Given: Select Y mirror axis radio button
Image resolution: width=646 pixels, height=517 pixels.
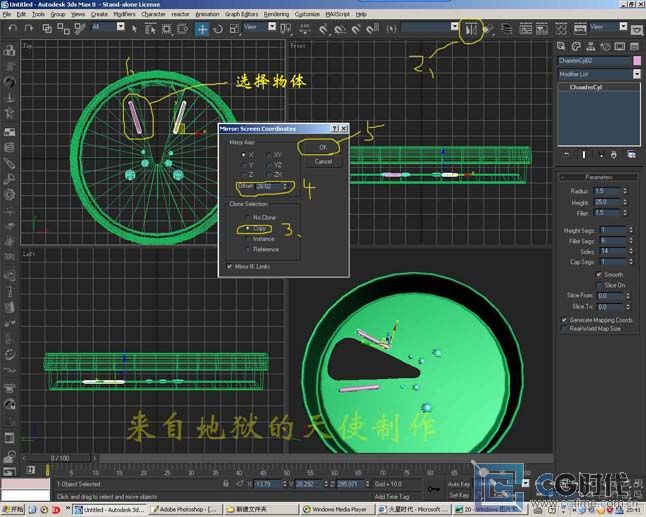Looking at the screenshot, I should click(x=243, y=164).
